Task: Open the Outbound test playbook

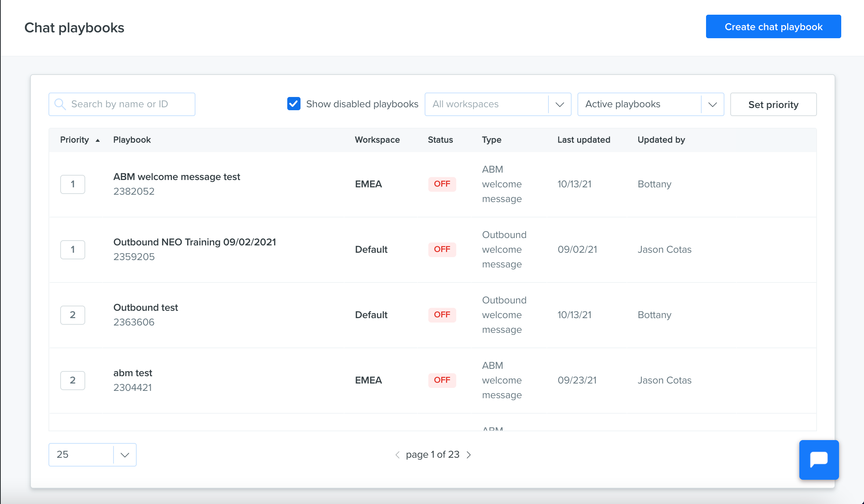Action: pos(146,307)
